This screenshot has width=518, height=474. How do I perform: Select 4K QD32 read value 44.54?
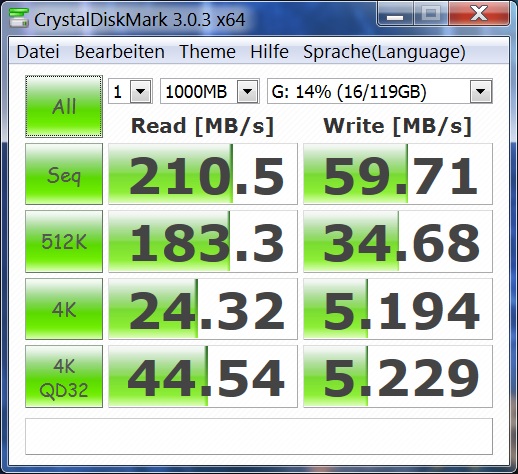pyautogui.click(x=203, y=377)
